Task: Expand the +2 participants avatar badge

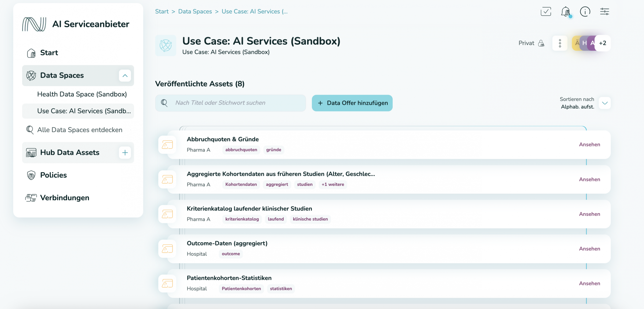Action: pos(603,43)
